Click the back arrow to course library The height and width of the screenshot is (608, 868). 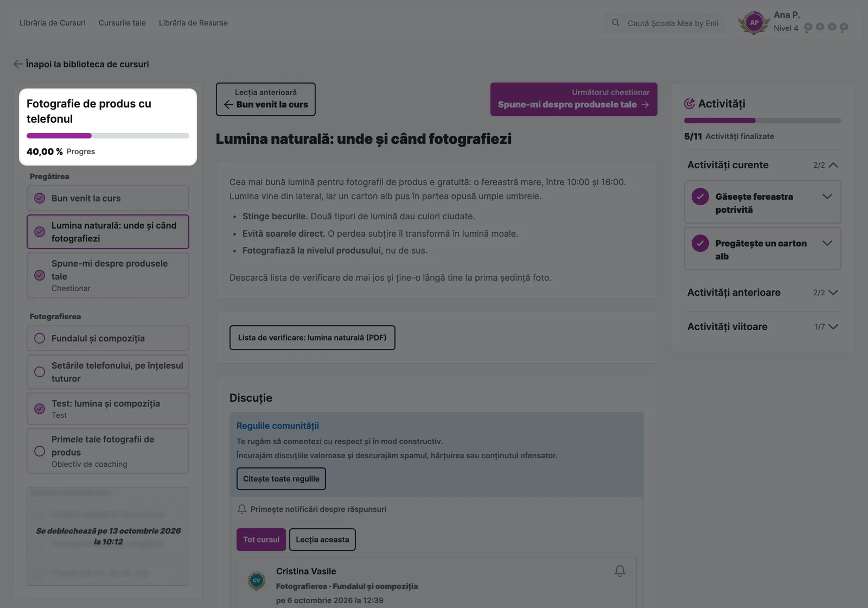click(x=18, y=64)
